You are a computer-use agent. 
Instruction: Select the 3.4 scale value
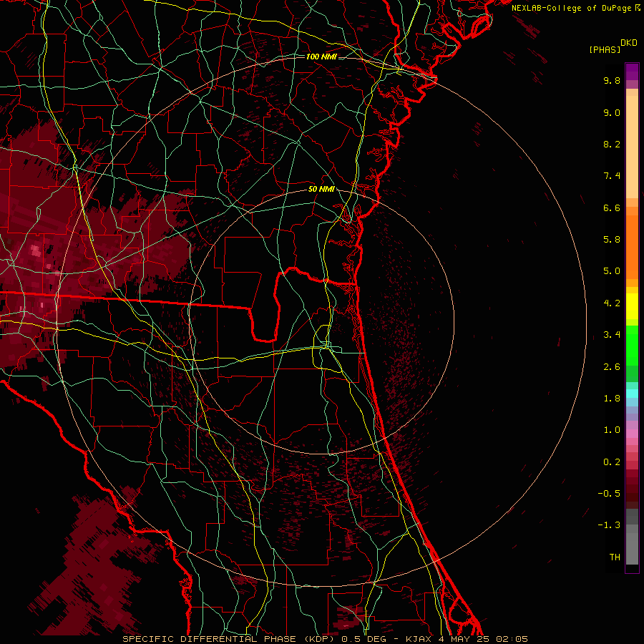pos(612,335)
